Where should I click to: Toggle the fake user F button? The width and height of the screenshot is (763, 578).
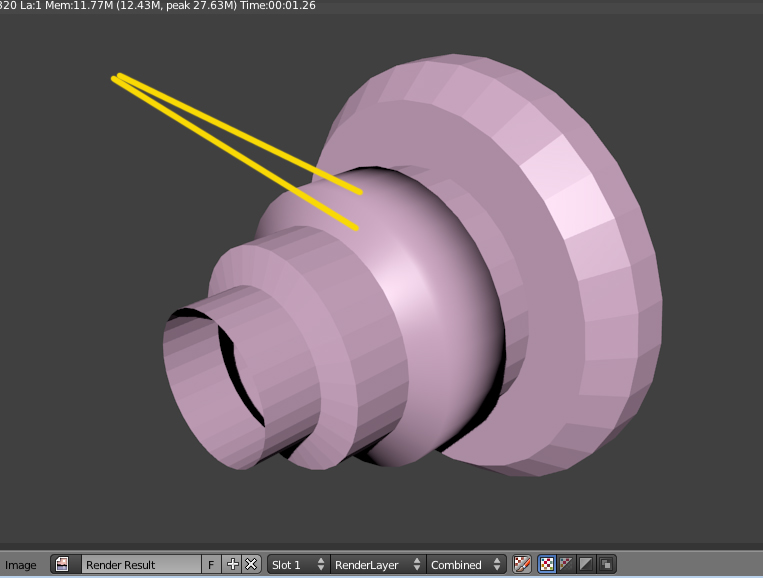(x=211, y=564)
